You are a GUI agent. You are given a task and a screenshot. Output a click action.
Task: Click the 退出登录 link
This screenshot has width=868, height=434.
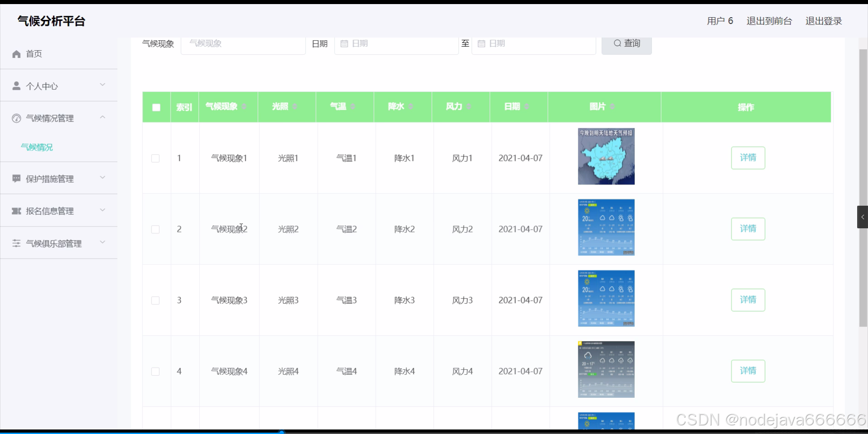tap(824, 21)
